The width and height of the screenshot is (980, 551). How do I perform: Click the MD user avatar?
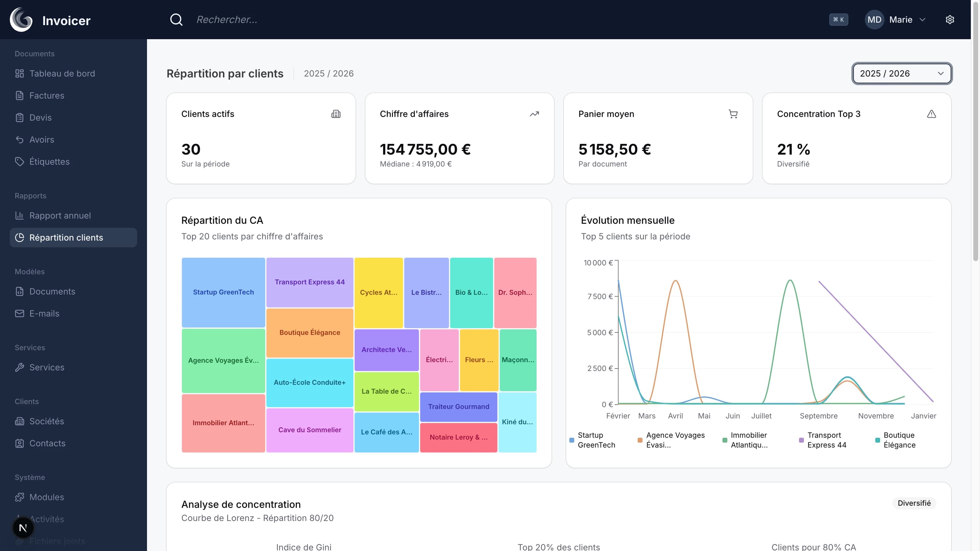point(874,20)
